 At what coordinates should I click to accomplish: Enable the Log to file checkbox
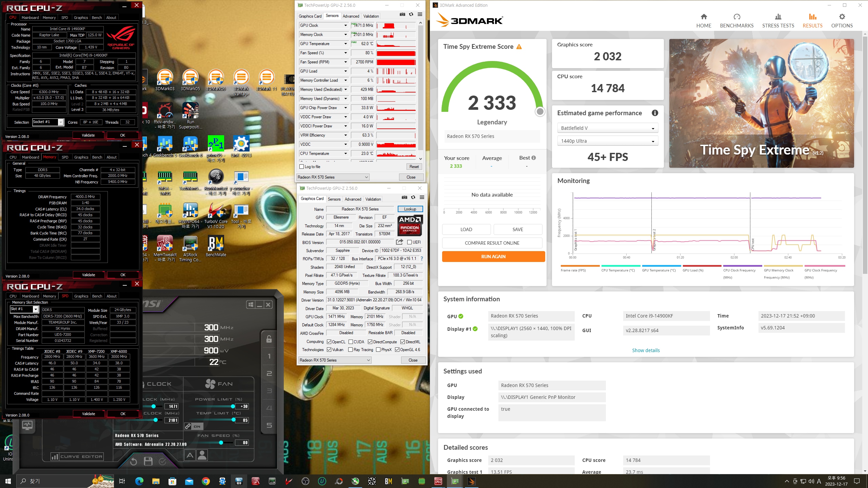(x=301, y=167)
